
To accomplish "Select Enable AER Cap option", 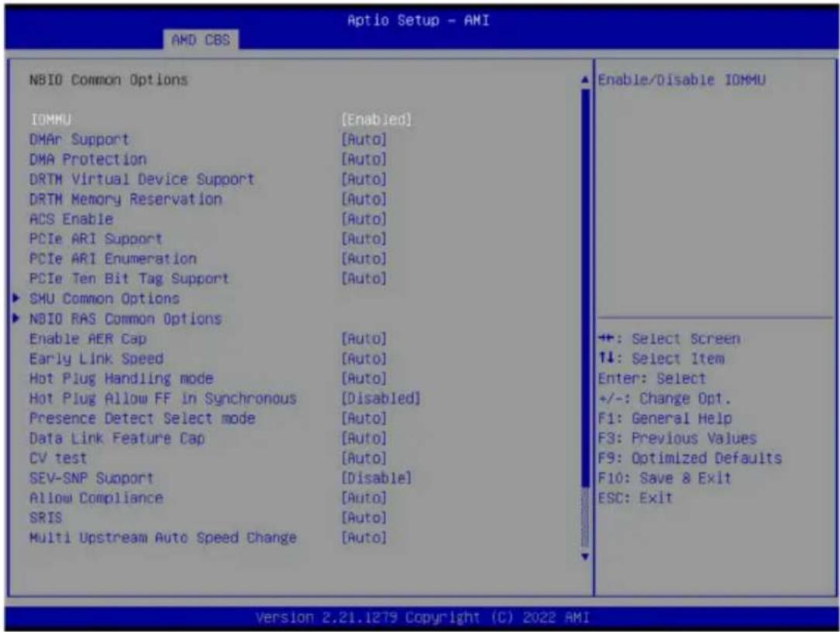I will click(x=88, y=339).
